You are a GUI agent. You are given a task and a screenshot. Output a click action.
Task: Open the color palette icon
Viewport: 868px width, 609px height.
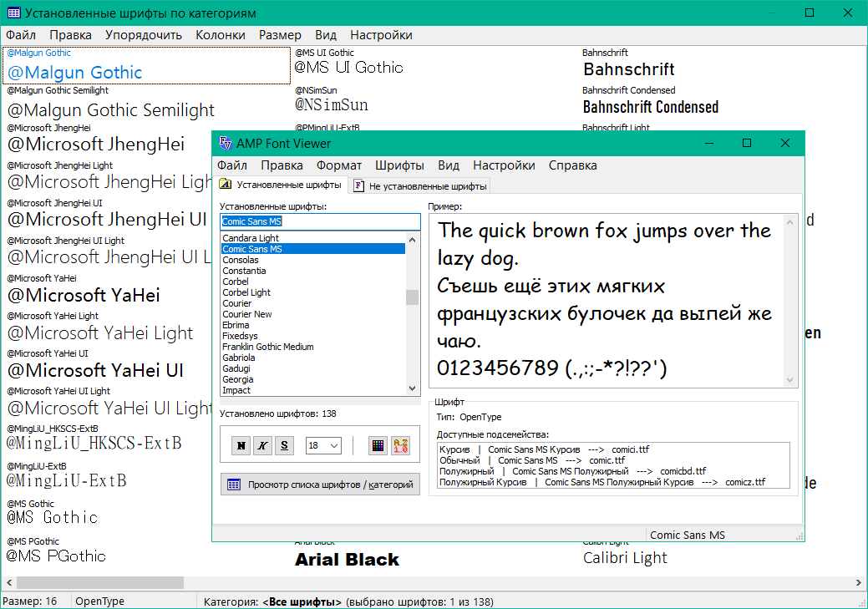tap(378, 445)
